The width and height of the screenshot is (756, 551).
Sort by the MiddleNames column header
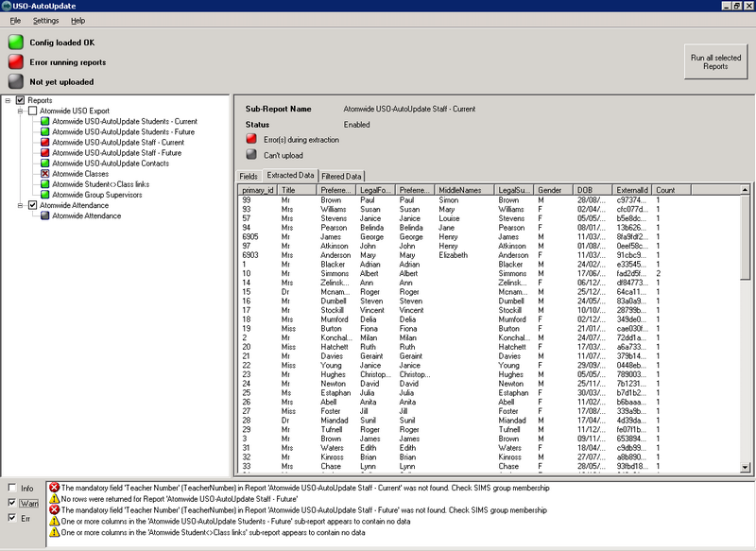[465, 190]
